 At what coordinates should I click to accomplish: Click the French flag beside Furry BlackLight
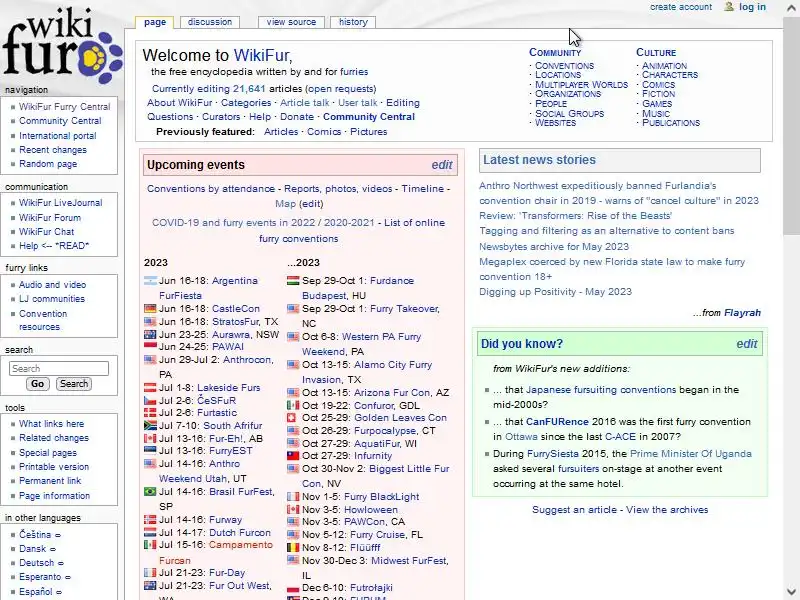coord(293,496)
